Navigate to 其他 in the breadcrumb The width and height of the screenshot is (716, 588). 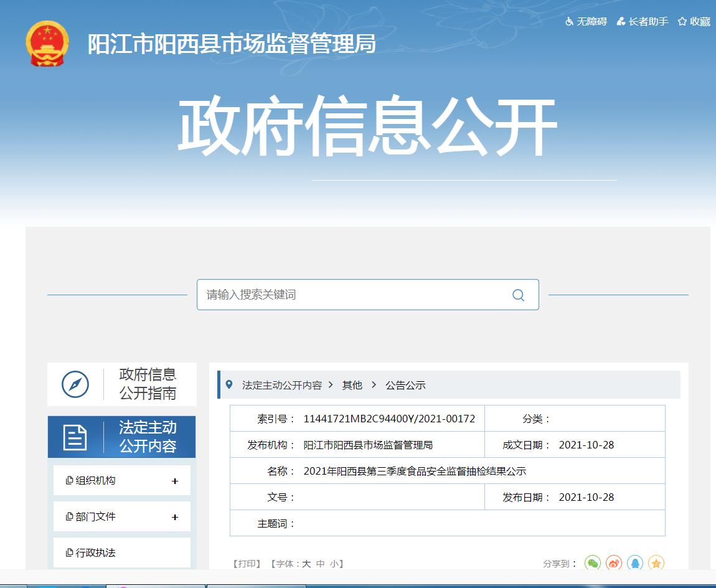pos(352,385)
